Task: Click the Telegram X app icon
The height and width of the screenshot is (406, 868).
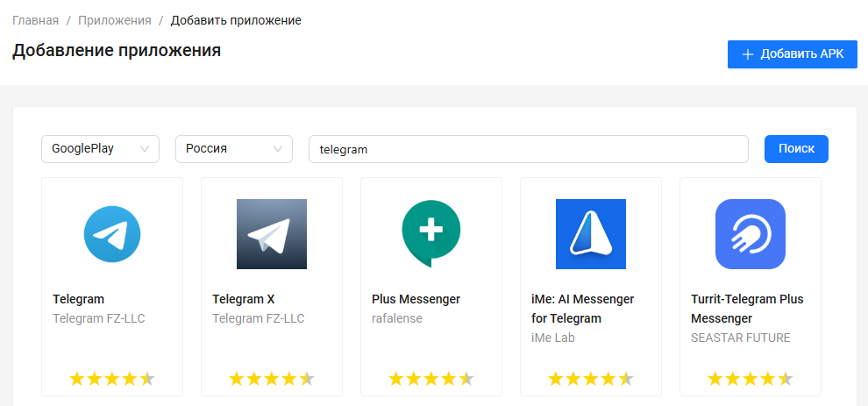Action: (272, 234)
